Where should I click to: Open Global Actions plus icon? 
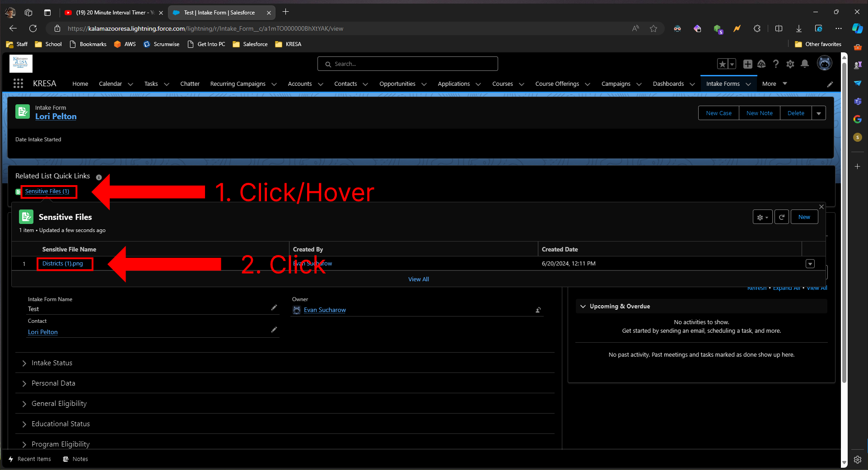click(748, 64)
